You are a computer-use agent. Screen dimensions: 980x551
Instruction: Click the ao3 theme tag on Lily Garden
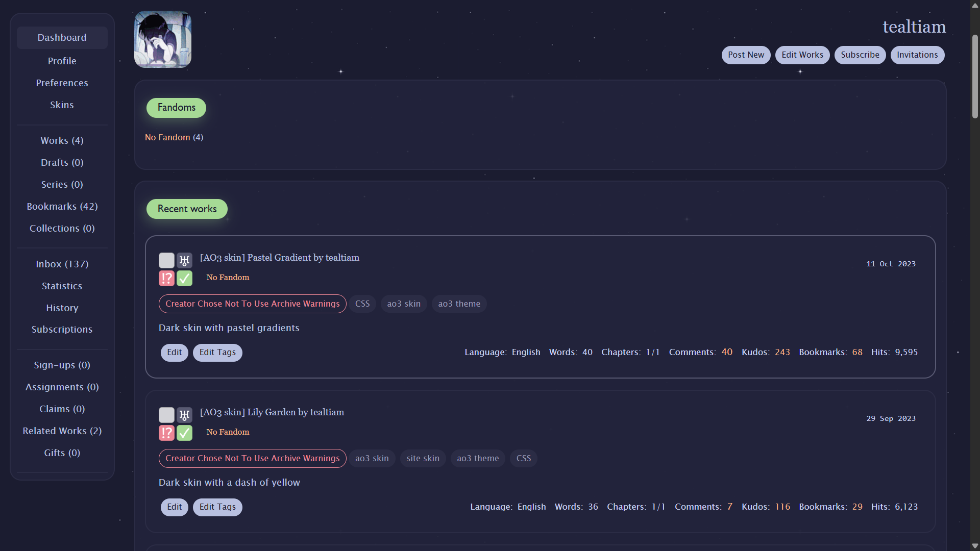pyautogui.click(x=478, y=459)
